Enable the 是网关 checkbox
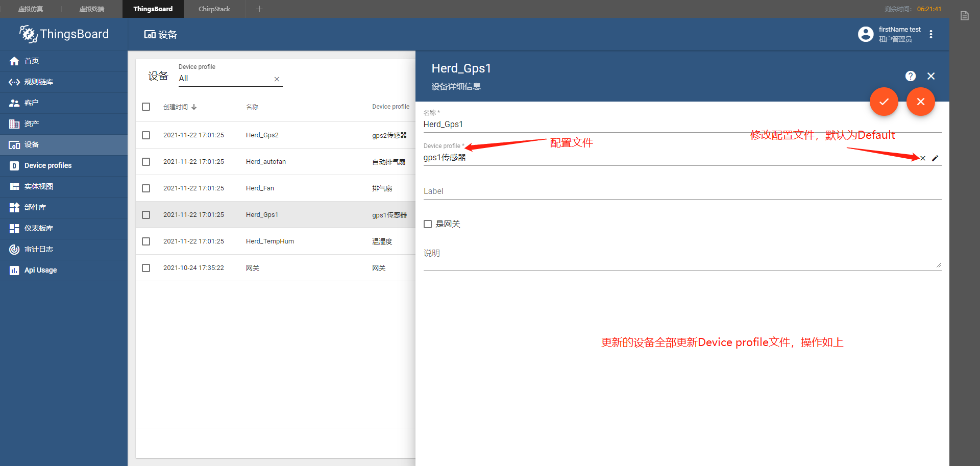 click(428, 224)
